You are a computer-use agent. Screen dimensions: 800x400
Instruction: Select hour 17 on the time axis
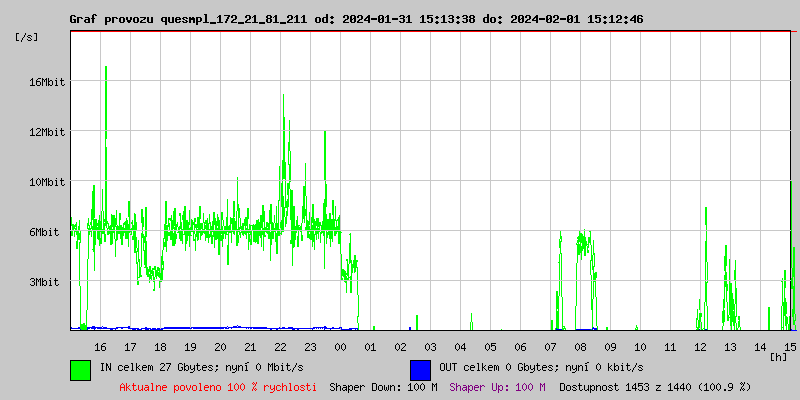(x=130, y=346)
